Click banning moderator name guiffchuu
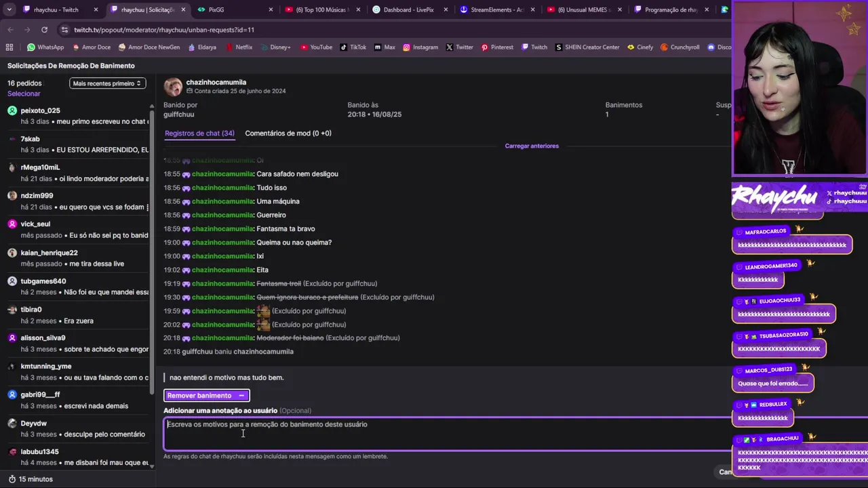Screen dimensions: 868x488 (x=179, y=115)
